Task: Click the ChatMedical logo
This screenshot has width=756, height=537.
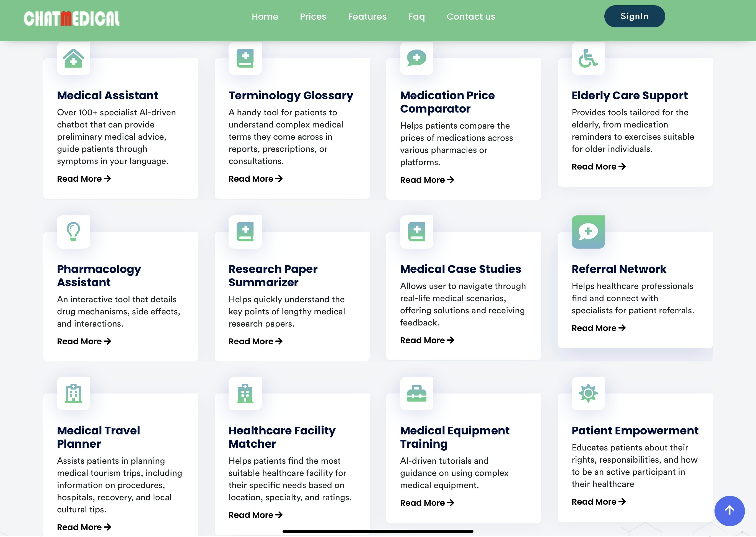Action: click(x=71, y=19)
